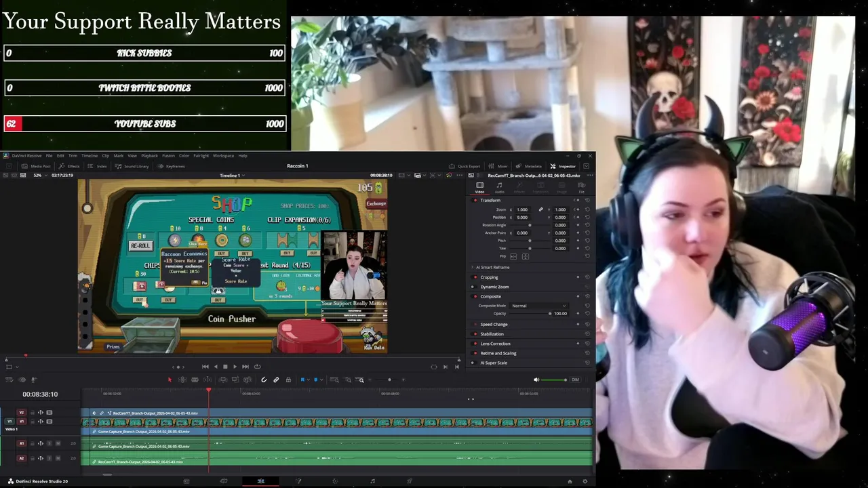Viewport: 868px width, 488px height.
Task: Click the Position Lock padlock icon
Action: tap(288, 380)
